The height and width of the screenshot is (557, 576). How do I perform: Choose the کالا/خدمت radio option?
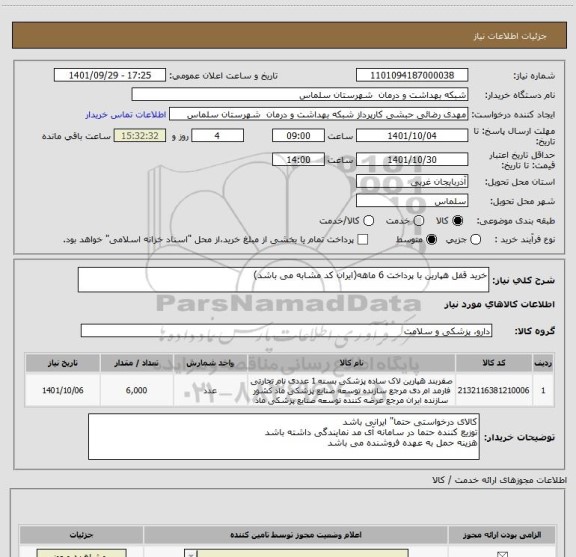click(x=368, y=221)
